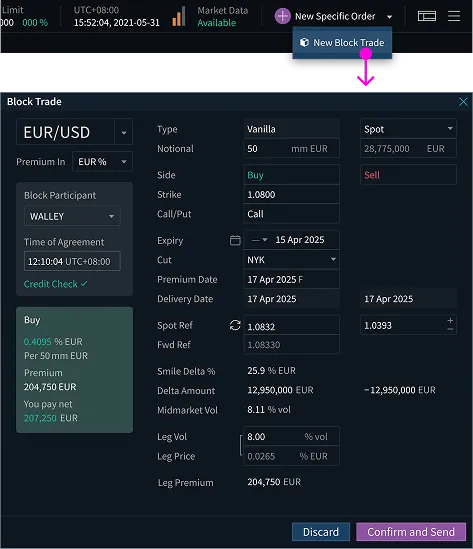Click the Credit Check link
Viewport: 473px width, 549px height.
(x=55, y=284)
